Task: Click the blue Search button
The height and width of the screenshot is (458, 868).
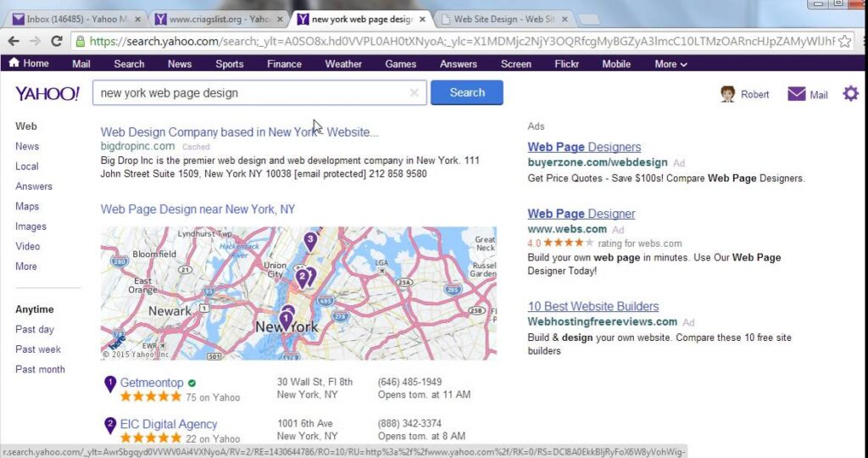Action: click(x=467, y=92)
